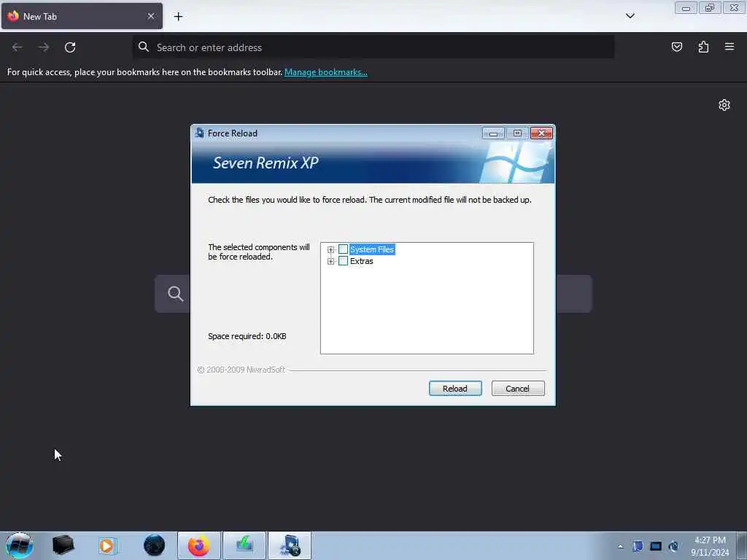
Task: Click the Firefox forward arrow
Action: 44,47
